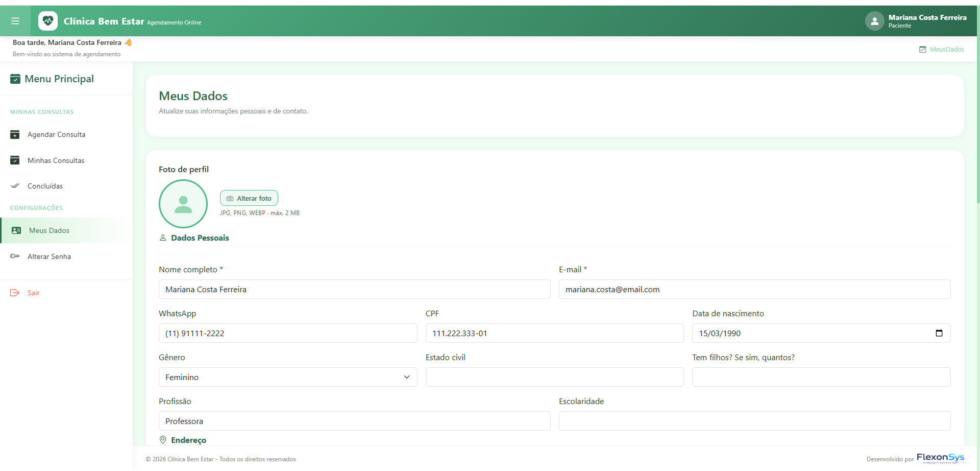Toggle the hamburger sidebar menu icon
Image resolution: width=980 pixels, height=471 pixels.
tap(15, 21)
